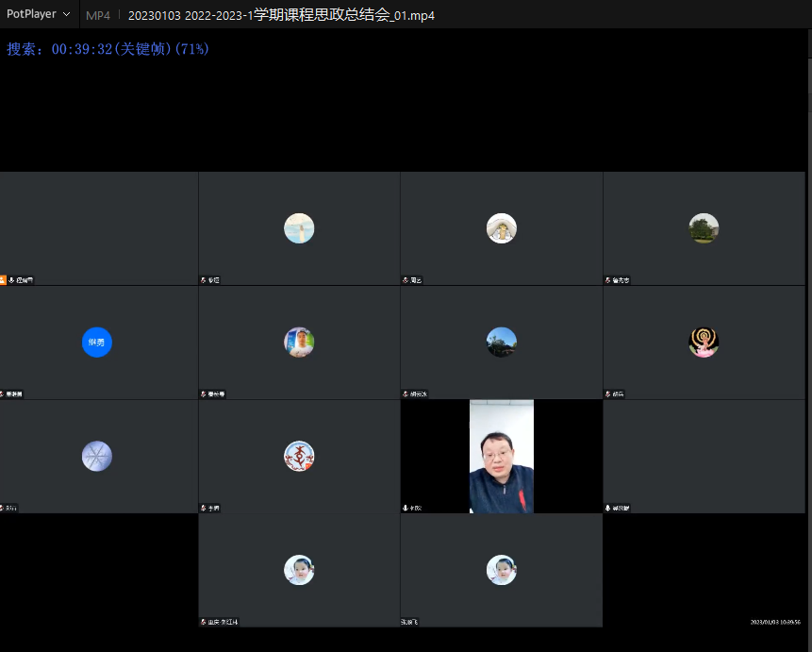Select the baby photo avatar in bottom-right tile
The height and width of the screenshot is (652, 812).
tap(501, 570)
